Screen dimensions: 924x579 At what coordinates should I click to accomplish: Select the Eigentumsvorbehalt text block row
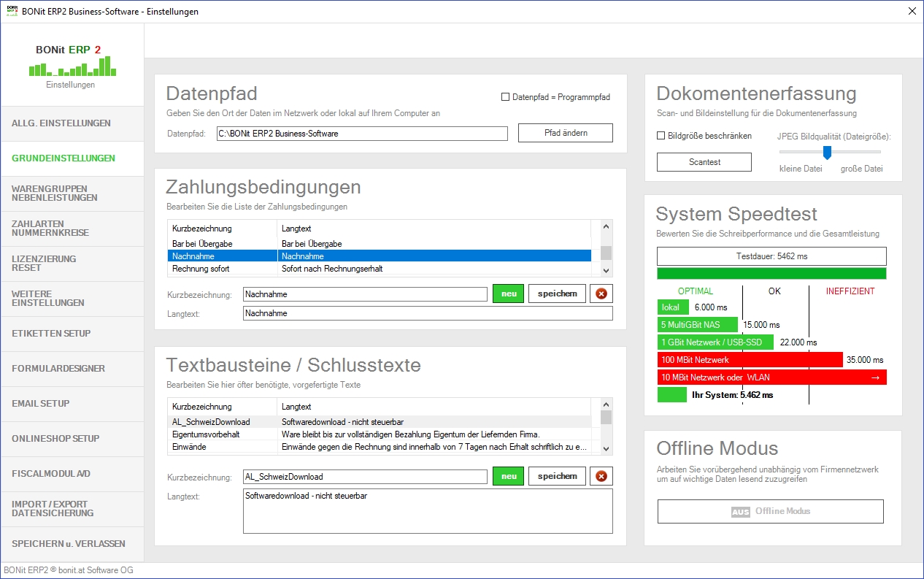(379, 434)
